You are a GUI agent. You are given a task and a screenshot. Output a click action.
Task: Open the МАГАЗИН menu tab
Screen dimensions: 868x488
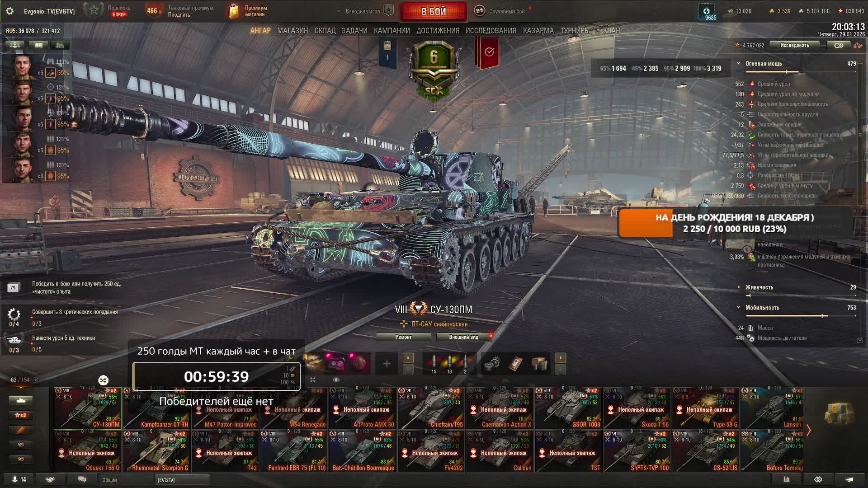(x=292, y=31)
